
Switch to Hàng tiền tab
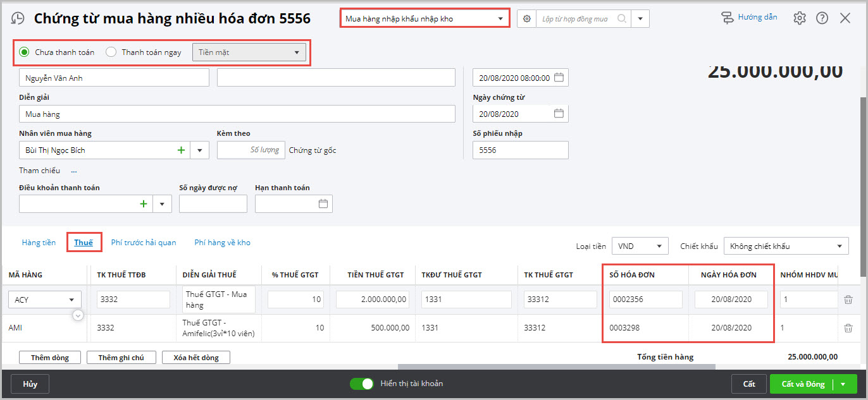(39, 243)
